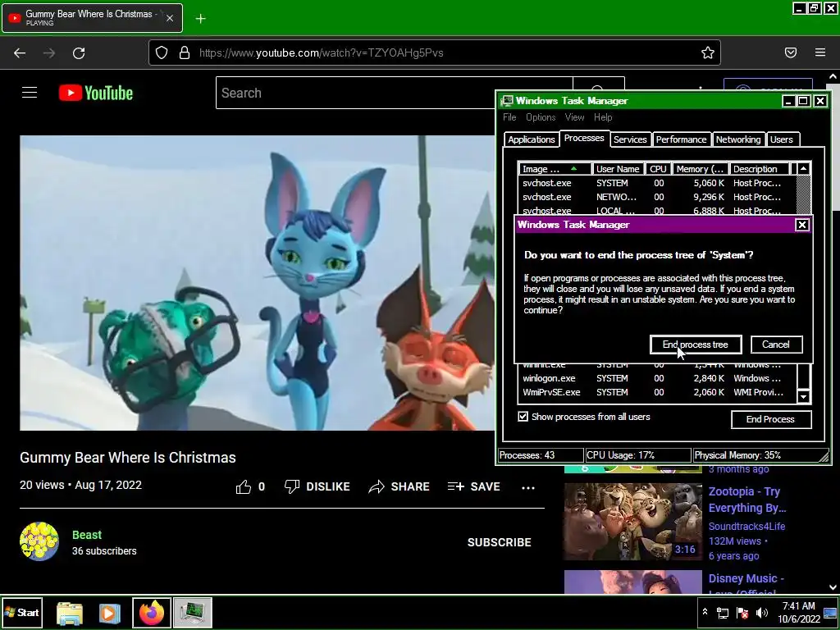Click the YouTube Search input field

pos(395,93)
